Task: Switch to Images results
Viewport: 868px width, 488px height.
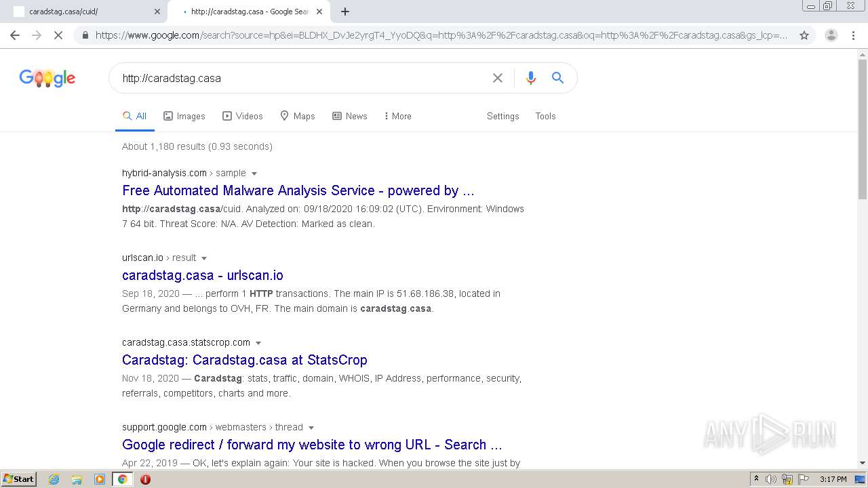Action: point(184,117)
